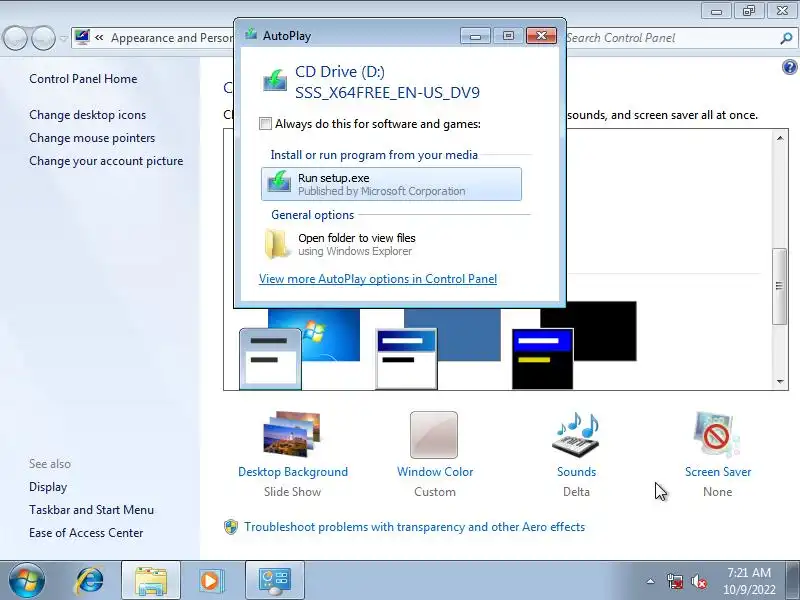Select the Windows Classic theme thumbnail
Viewport: 800px width, 600px height.
coord(438,349)
